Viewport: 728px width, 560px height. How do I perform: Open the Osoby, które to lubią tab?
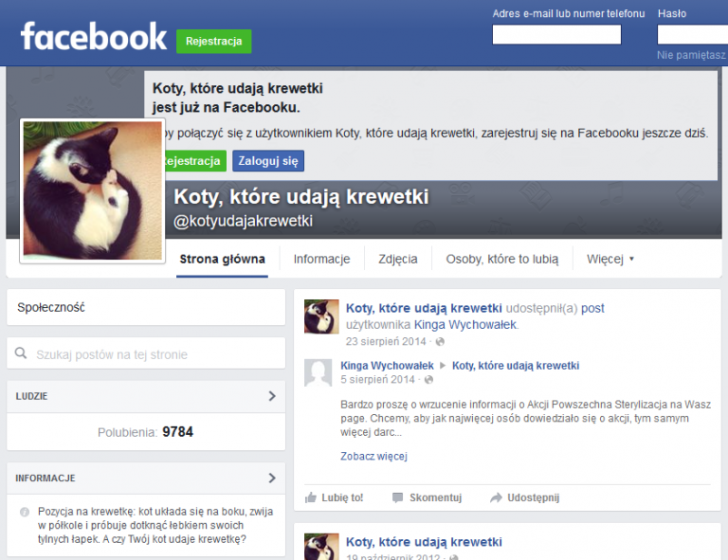pyautogui.click(x=502, y=259)
